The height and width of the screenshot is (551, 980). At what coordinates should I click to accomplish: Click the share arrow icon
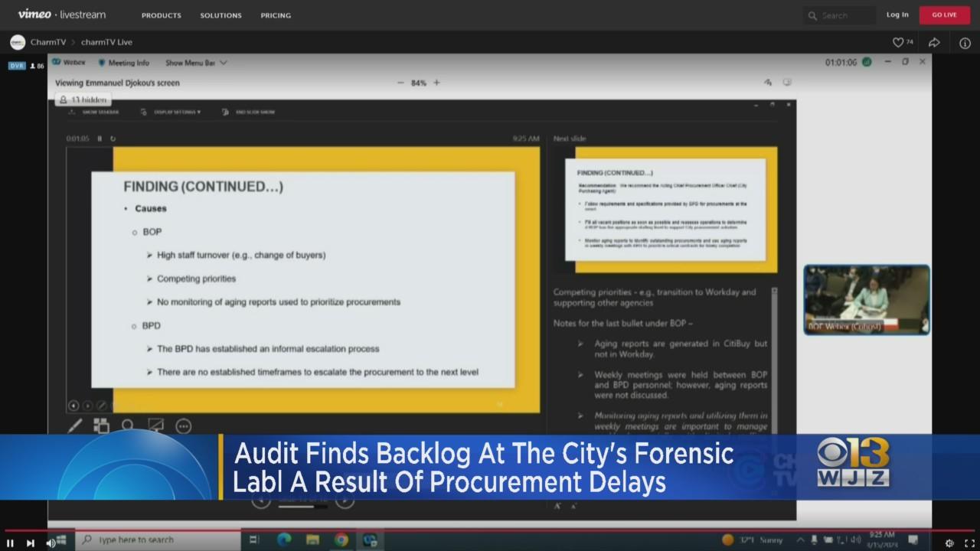934,43
